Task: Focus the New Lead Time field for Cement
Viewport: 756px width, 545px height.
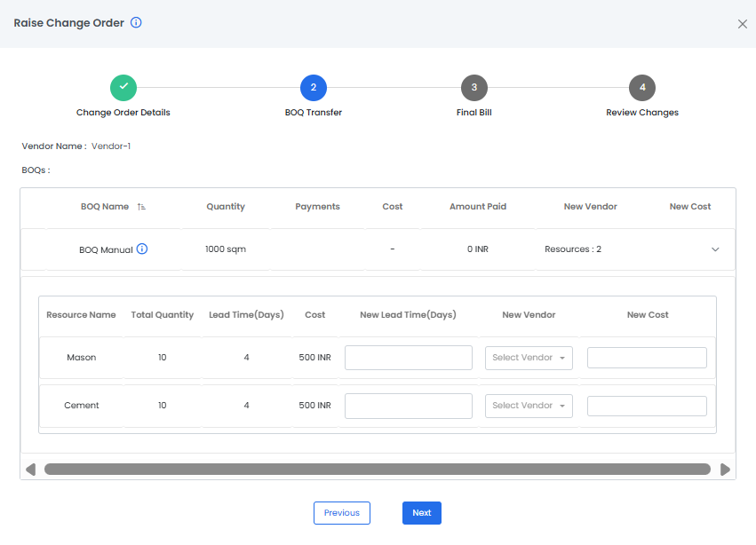Action: point(409,406)
